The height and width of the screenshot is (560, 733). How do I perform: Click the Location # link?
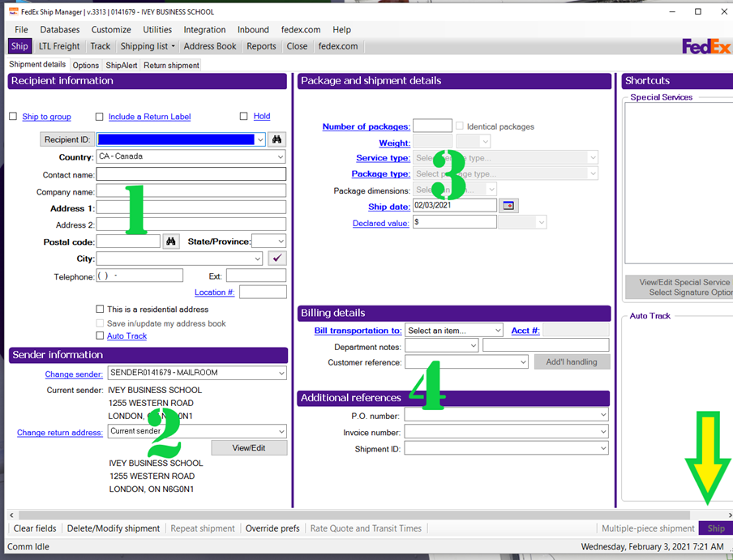click(215, 293)
